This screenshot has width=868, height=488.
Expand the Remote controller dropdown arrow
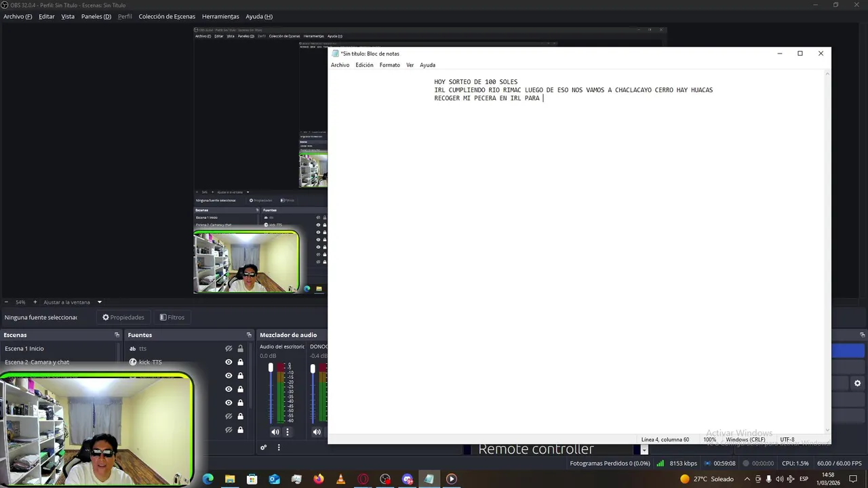(x=644, y=449)
